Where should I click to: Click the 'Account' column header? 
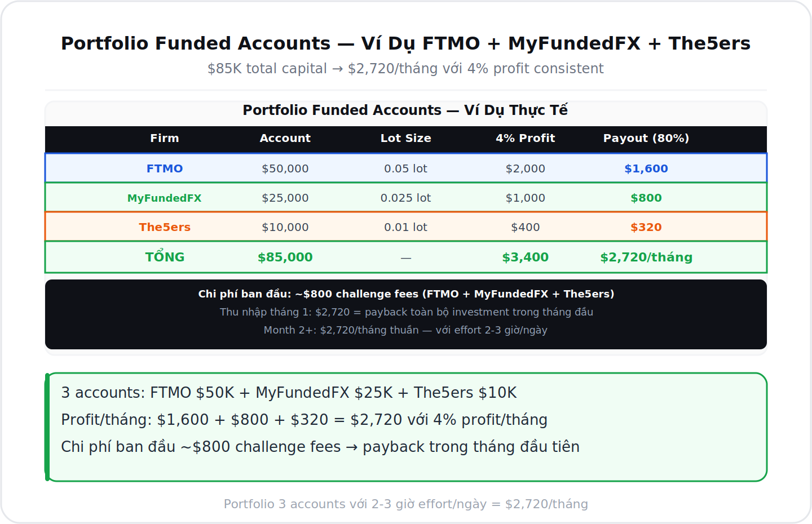pos(285,138)
